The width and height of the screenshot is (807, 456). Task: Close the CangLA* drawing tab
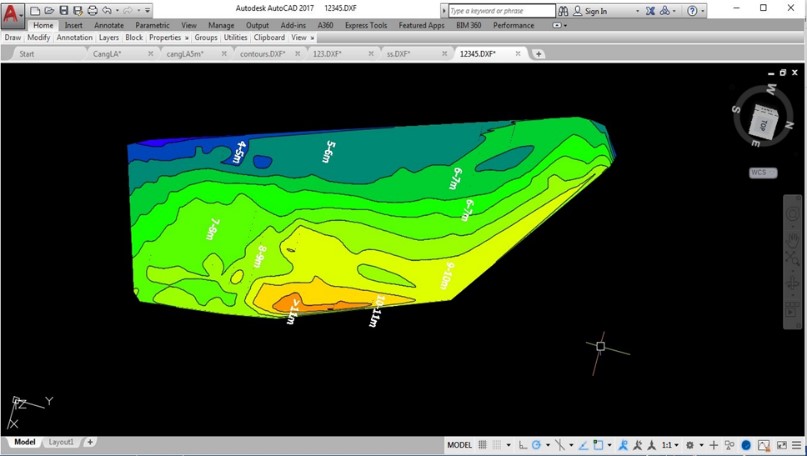click(x=150, y=54)
